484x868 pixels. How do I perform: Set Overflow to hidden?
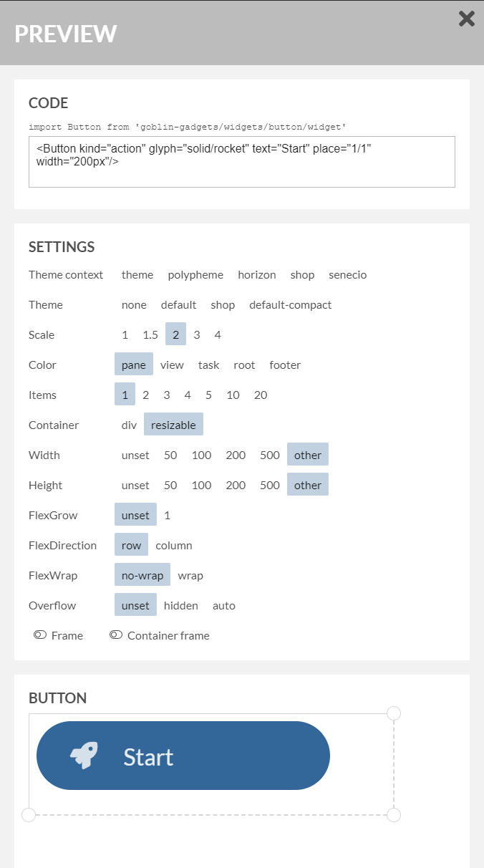pos(181,606)
